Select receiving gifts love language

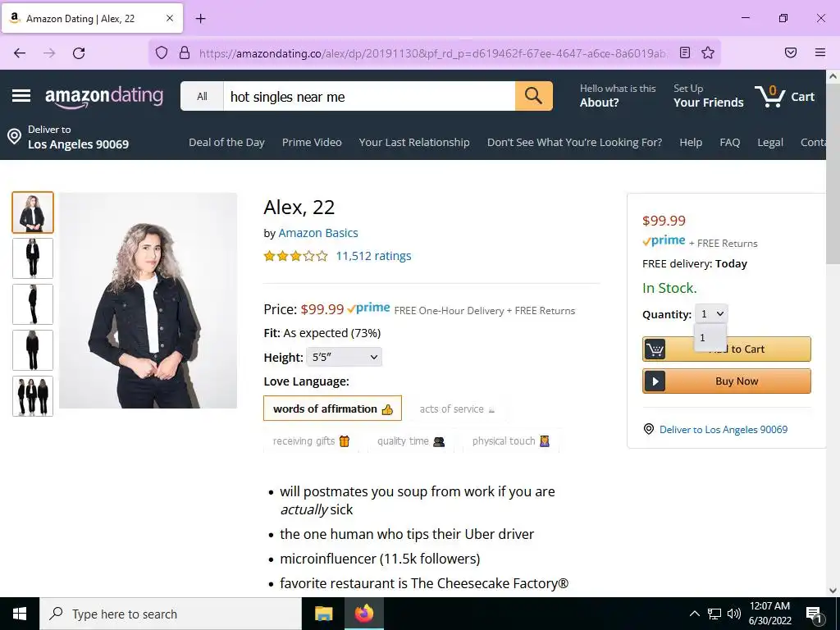point(311,441)
